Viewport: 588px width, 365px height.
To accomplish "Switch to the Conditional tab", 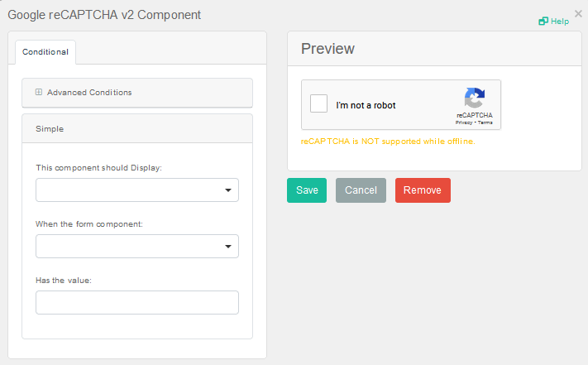I will [x=45, y=52].
